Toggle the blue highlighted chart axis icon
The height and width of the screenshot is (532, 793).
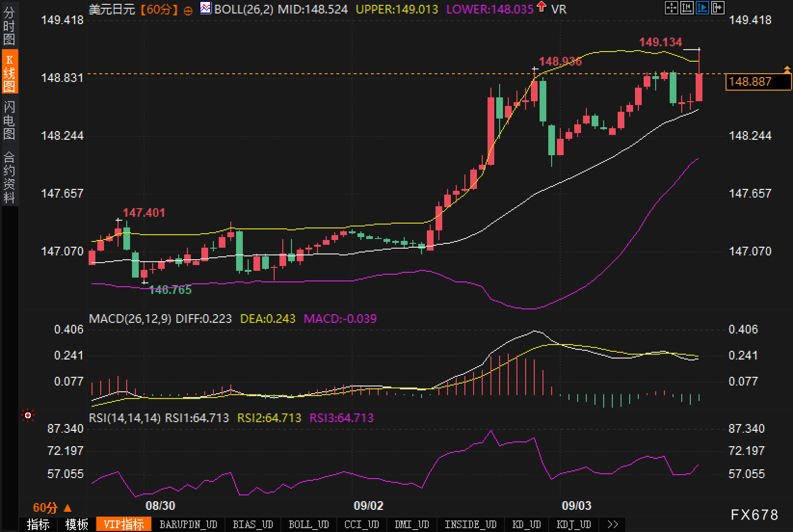702,8
